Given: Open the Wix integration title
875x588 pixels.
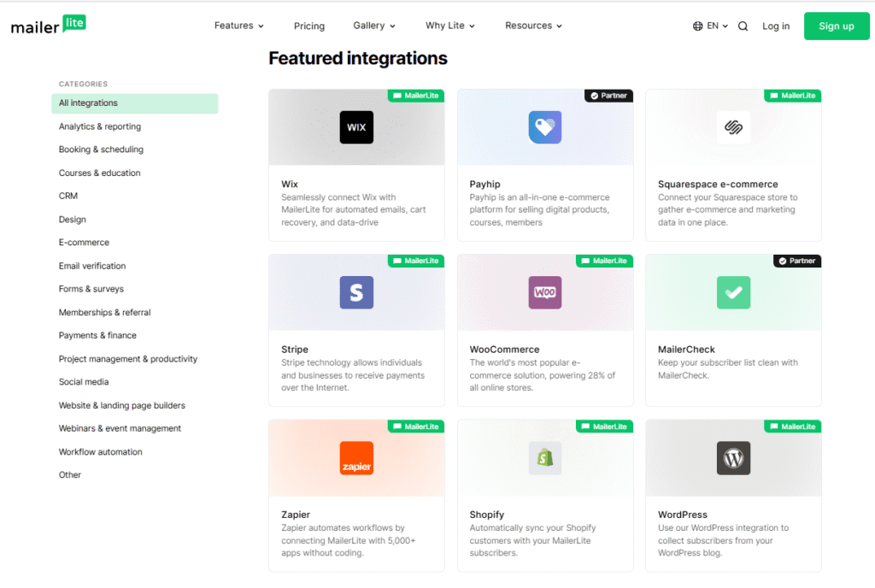Looking at the screenshot, I should coord(290,184).
